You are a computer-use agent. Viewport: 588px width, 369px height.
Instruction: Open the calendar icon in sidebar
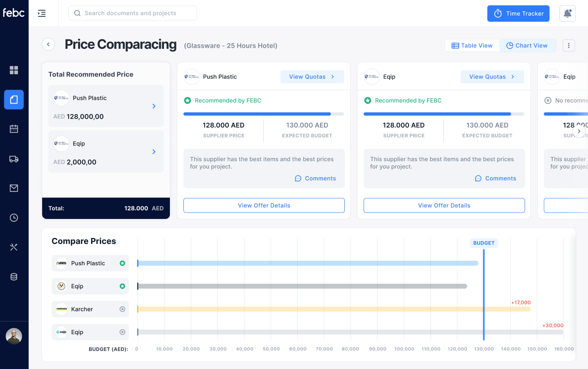14,129
